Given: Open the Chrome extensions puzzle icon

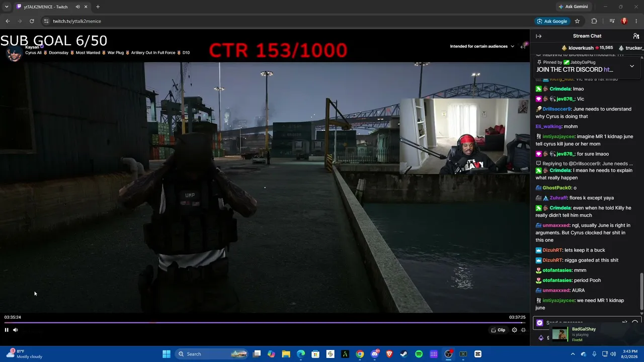Looking at the screenshot, I should coord(594,21).
